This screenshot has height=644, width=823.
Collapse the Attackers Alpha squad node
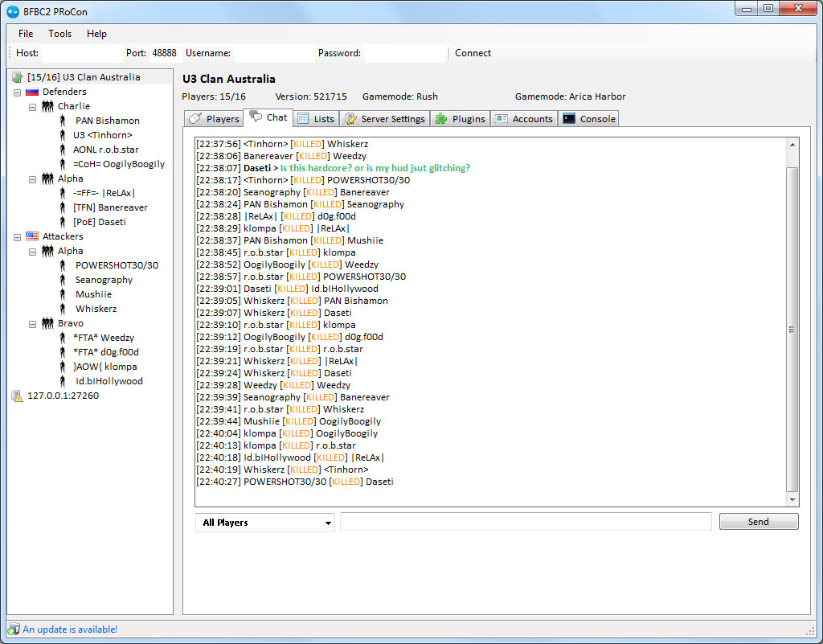[x=32, y=252]
